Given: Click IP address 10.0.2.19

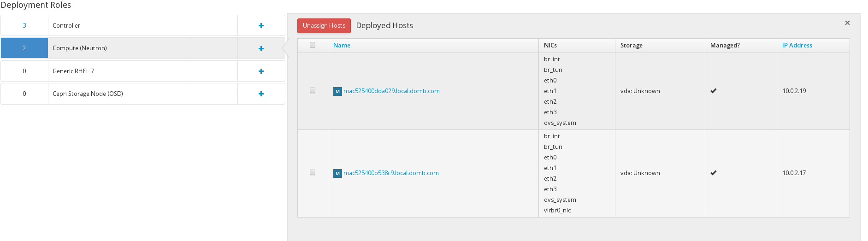Looking at the screenshot, I should (794, 91).
